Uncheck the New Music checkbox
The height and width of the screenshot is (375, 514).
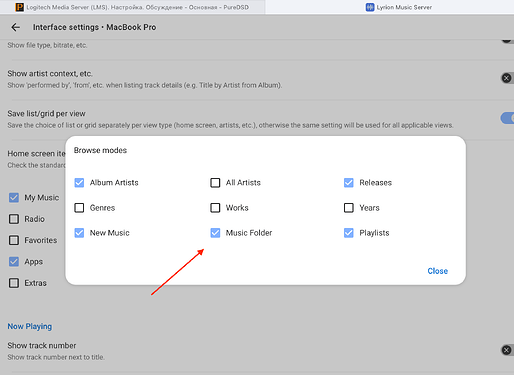79,233
